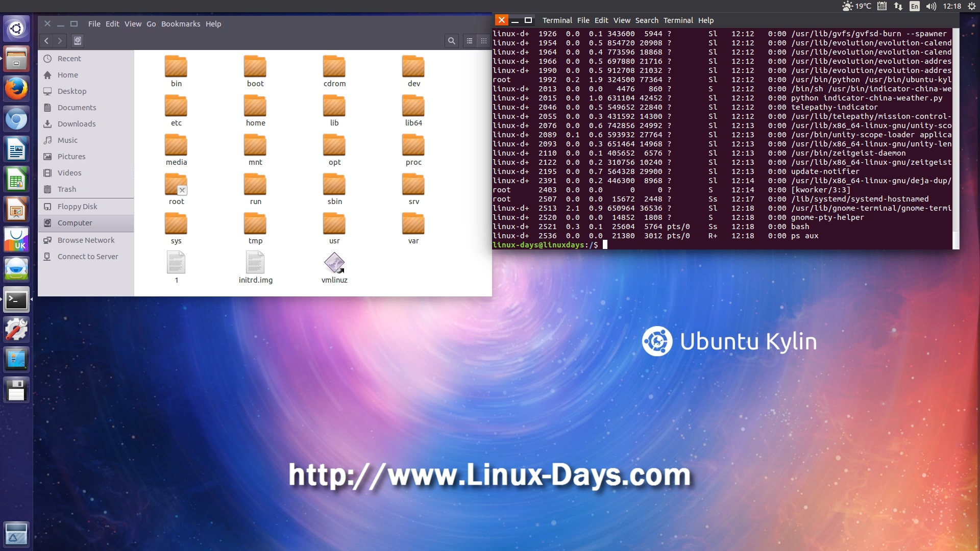980x551 pixels.
Task: Open the View menu in Terminal window
Action: point(622,20)
